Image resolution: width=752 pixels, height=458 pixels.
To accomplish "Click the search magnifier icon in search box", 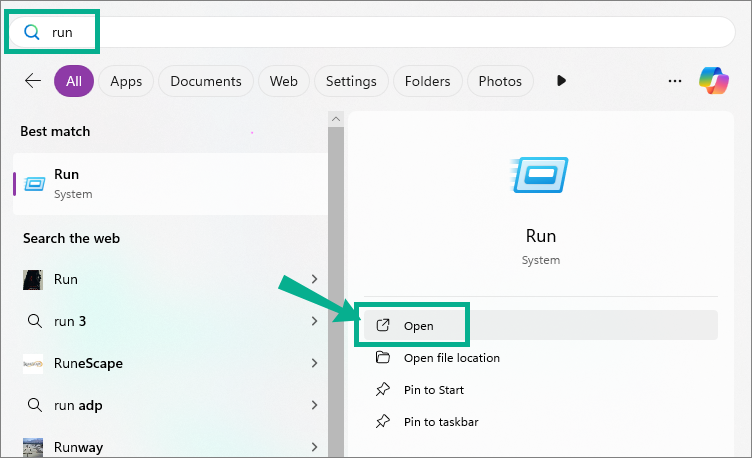I will (x=32, y=32).
